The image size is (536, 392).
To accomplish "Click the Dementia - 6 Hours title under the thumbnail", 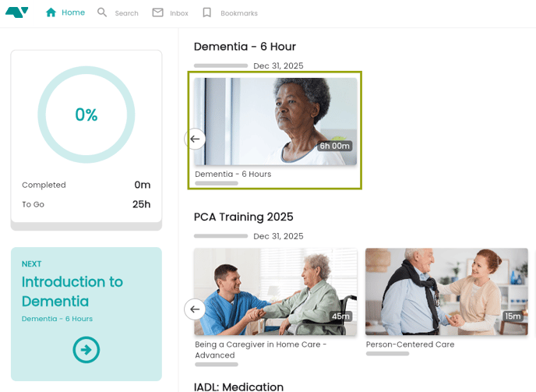I will [233, 174].
